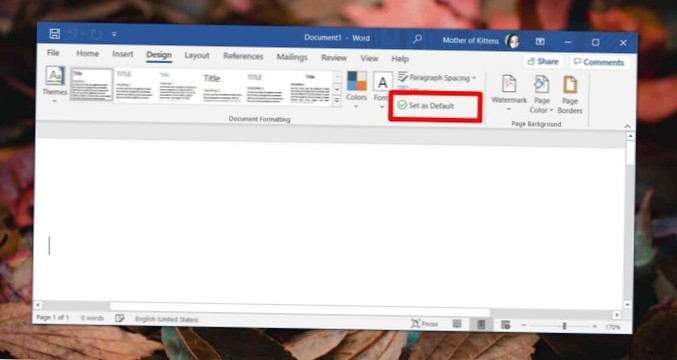677x360 pixels.
Task: Click the proofing check icon in status bar
Action: coord(120,319)
